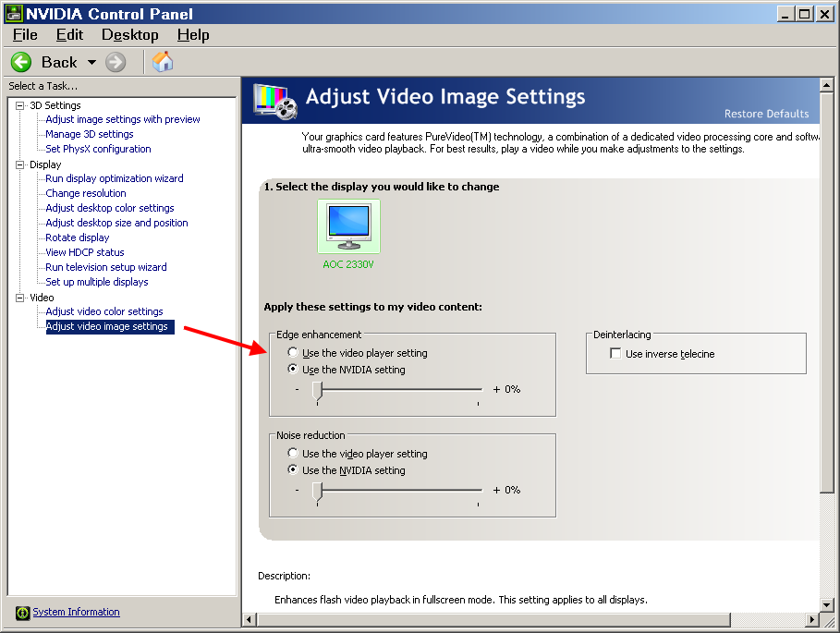Image resolution: width=840 pixels, height=633 pixels.
Task: Open the Desktop menu
Action: [x=130, y=35]
